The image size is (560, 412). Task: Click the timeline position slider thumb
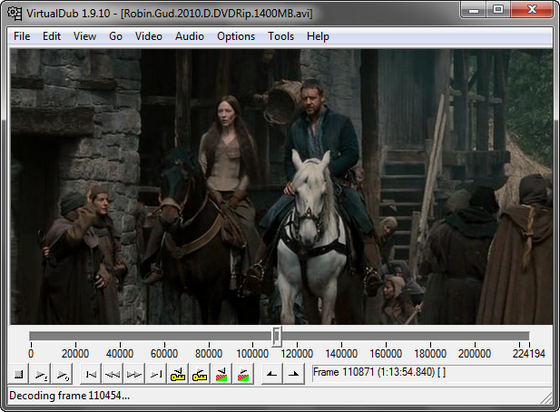coord(277,336)
